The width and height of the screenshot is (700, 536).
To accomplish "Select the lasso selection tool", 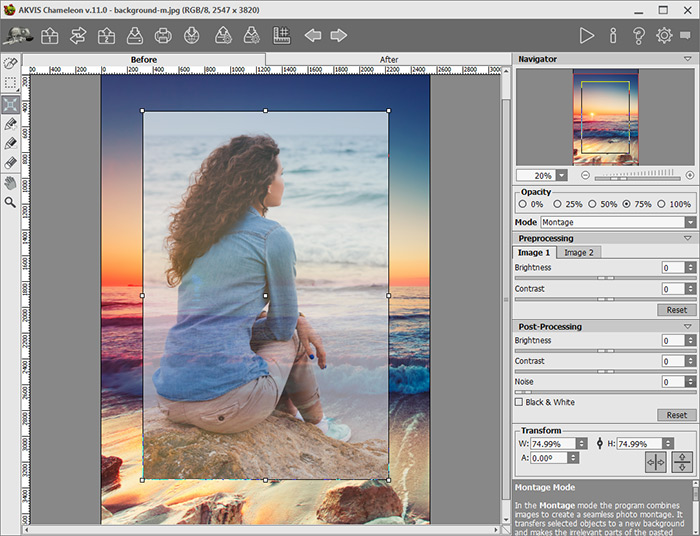I will coord(10,63).
